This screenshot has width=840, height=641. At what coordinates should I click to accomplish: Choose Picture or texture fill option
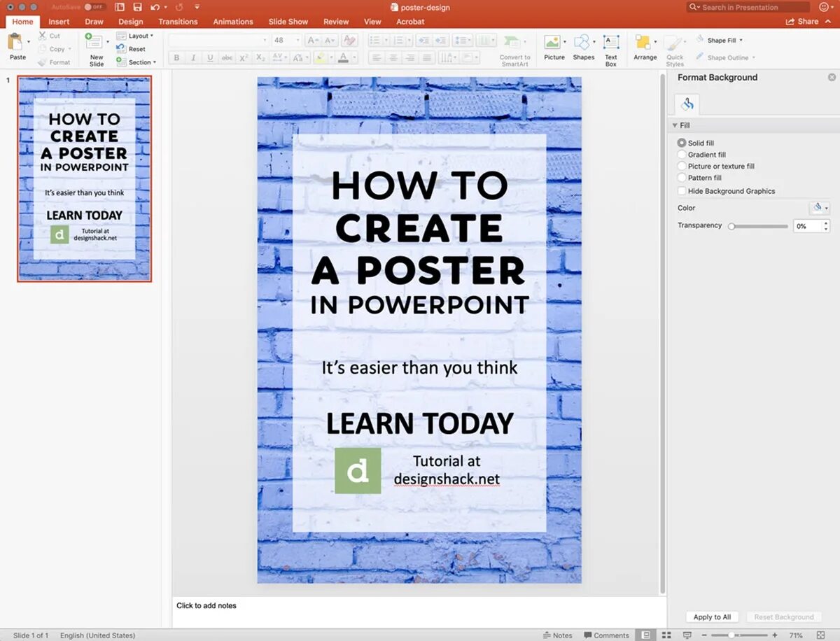682,166
